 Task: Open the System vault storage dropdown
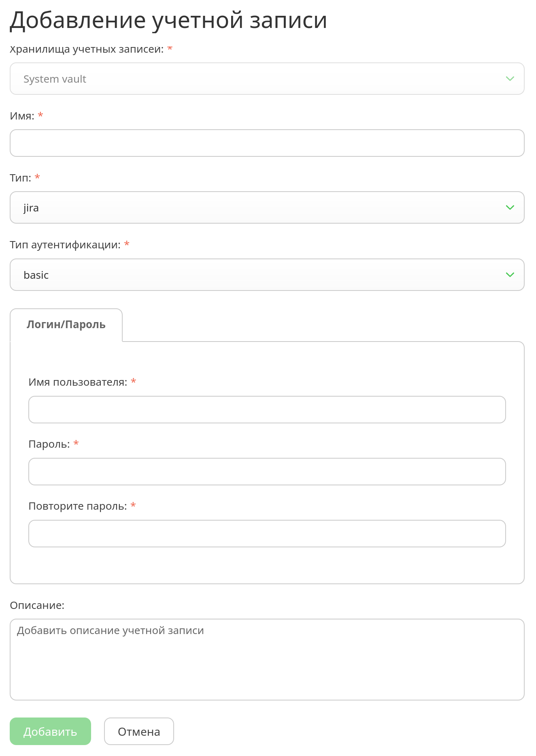[x=267, y=79]
